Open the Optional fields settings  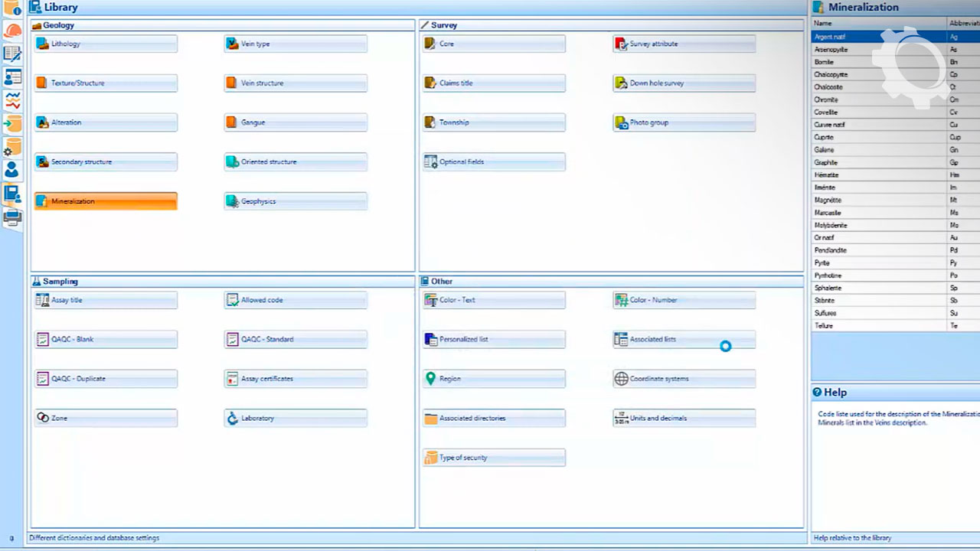click(494, 162)
